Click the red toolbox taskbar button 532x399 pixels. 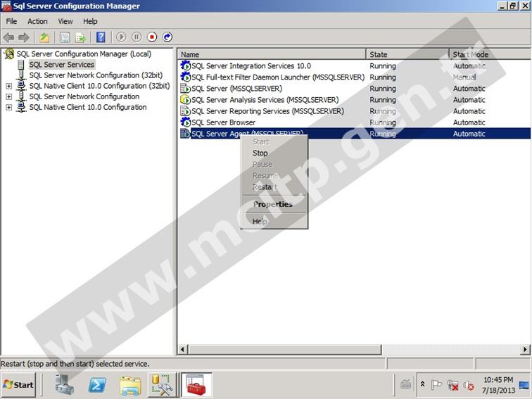196,385
